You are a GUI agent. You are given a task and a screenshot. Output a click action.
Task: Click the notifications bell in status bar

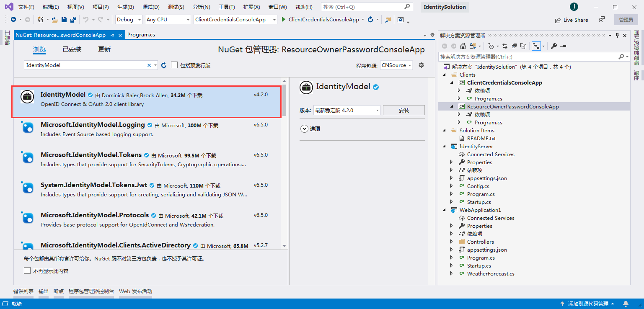click(x=626, y=304)
